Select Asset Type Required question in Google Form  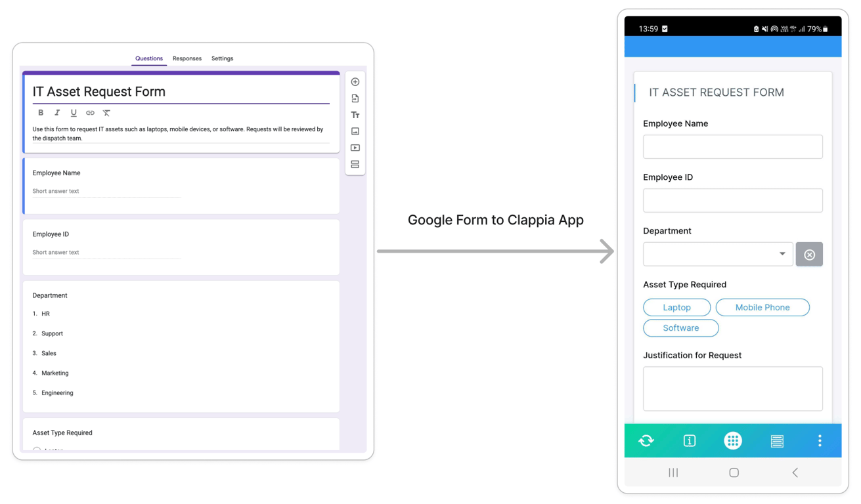coord(62,433)
